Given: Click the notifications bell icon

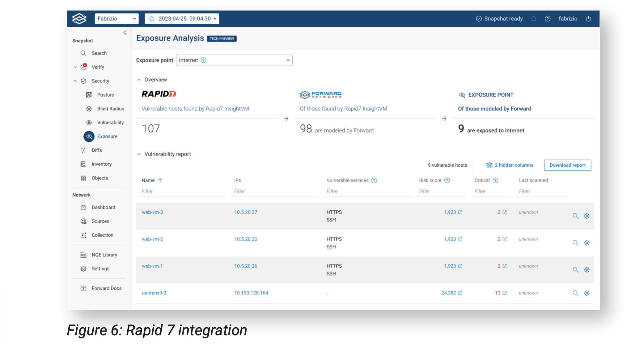Looking at the screenshot, I should (534, 19).
